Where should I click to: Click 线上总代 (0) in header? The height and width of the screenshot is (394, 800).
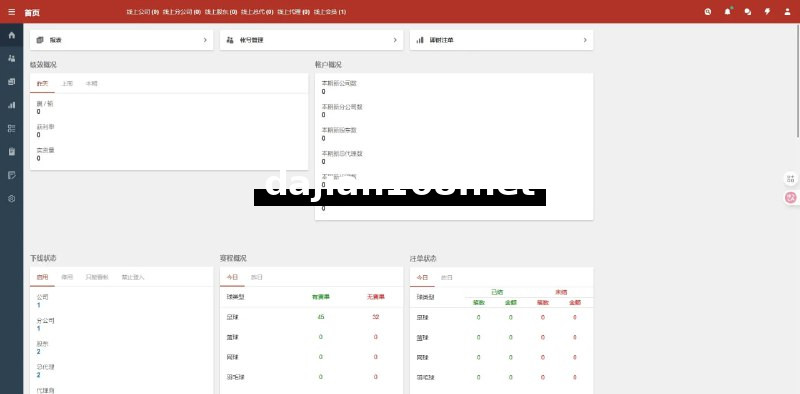click(x=257, y=12)
